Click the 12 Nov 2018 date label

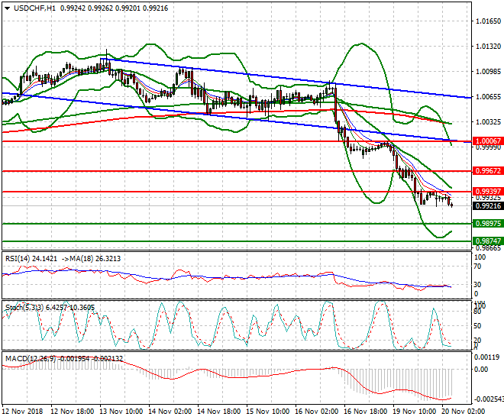tap(22, 412)
